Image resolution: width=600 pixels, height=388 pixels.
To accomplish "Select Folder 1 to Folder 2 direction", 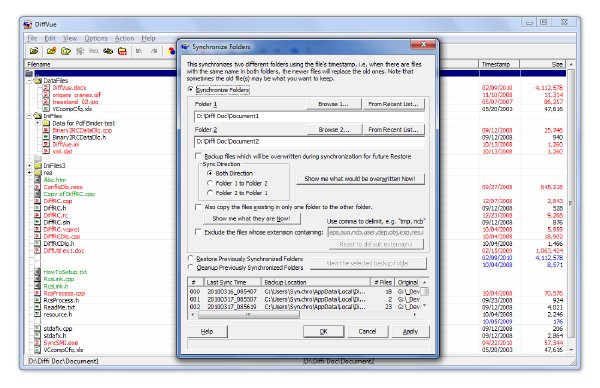I will click(209, 183).
